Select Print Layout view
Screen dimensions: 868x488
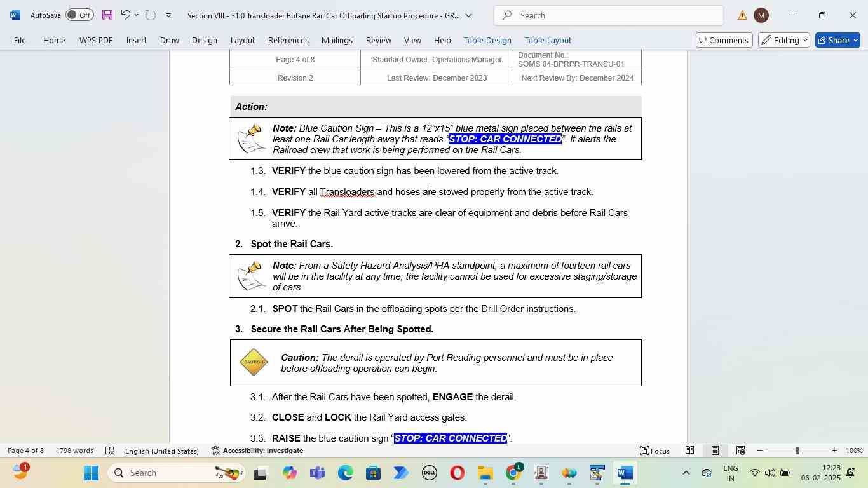click(x=715, y=451)
